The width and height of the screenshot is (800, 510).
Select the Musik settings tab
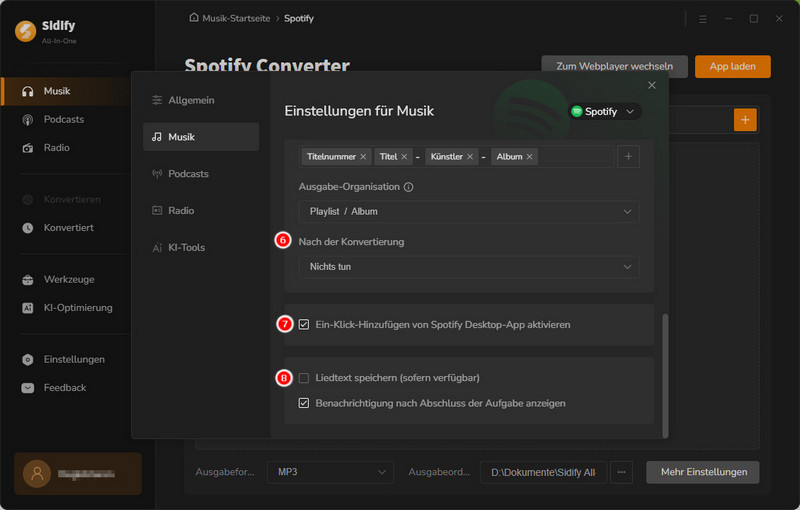tap(201, 137)
